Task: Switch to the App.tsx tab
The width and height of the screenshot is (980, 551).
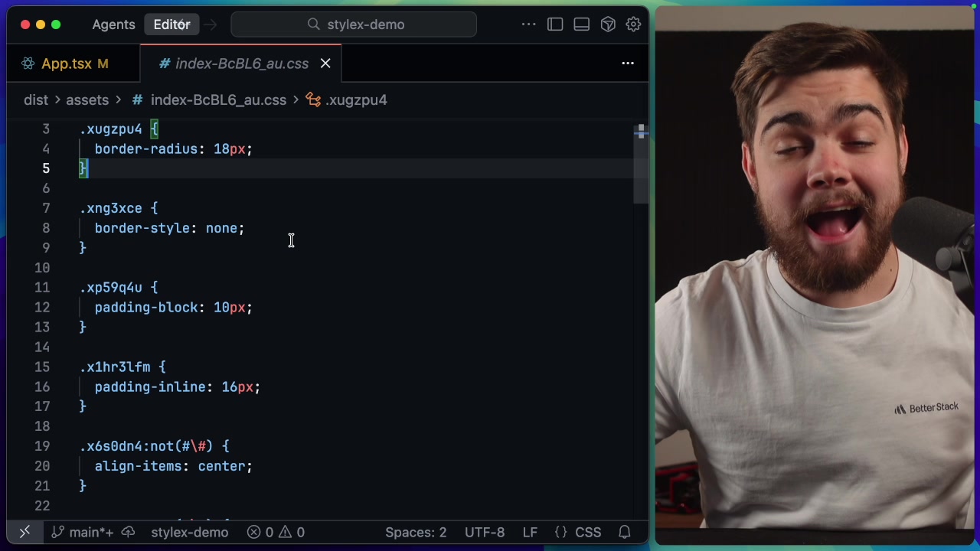Action: pos(65,64)
